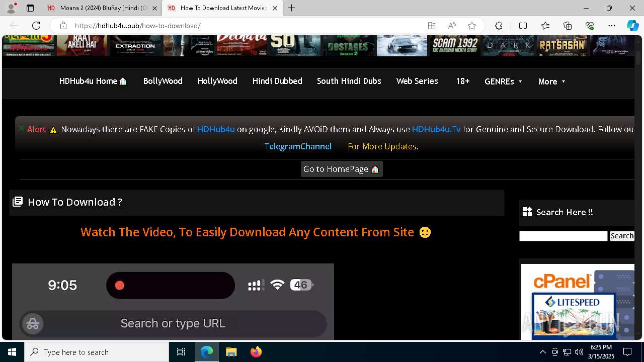Close the How To Download tab
The height and width of the screenshot is (362, 644).
click(x=275, y=8)
